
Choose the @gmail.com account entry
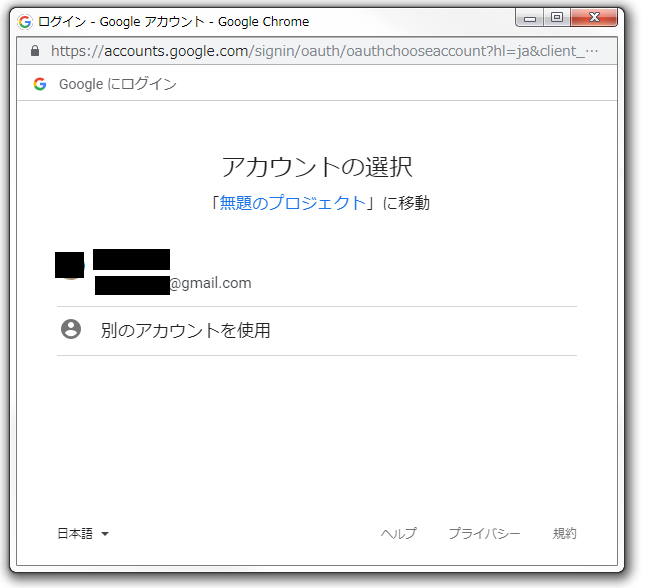click(x=317, y=272)
